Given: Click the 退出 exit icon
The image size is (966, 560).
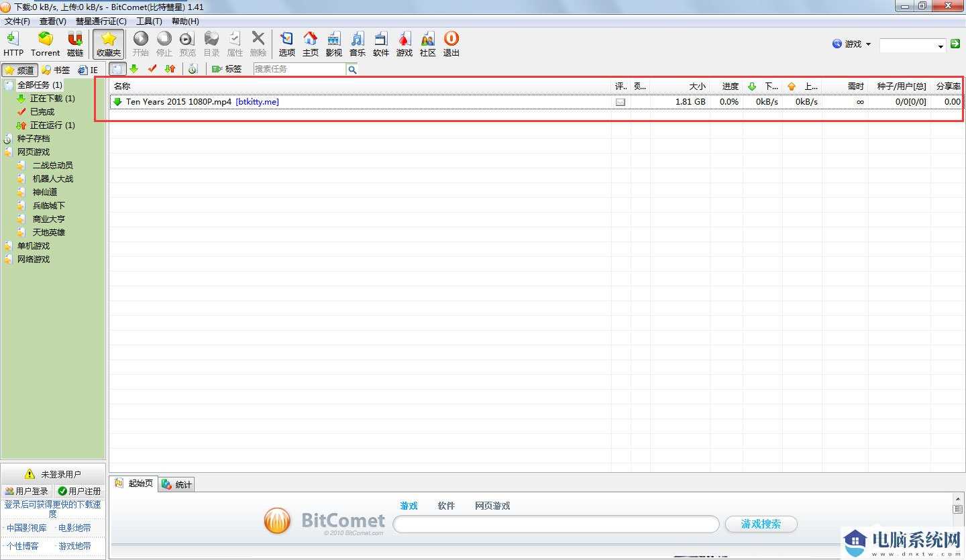Looking at the screenshot, I should pos(451,44).
